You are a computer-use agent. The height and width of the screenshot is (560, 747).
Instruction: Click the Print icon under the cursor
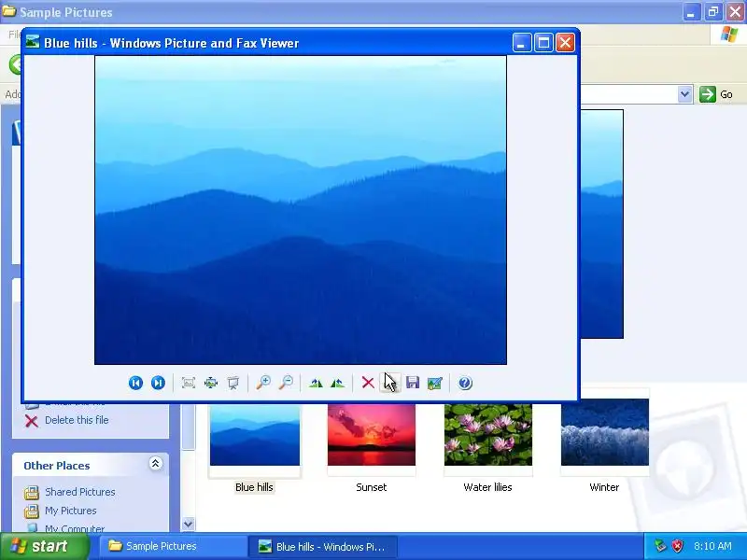point(389,383)
